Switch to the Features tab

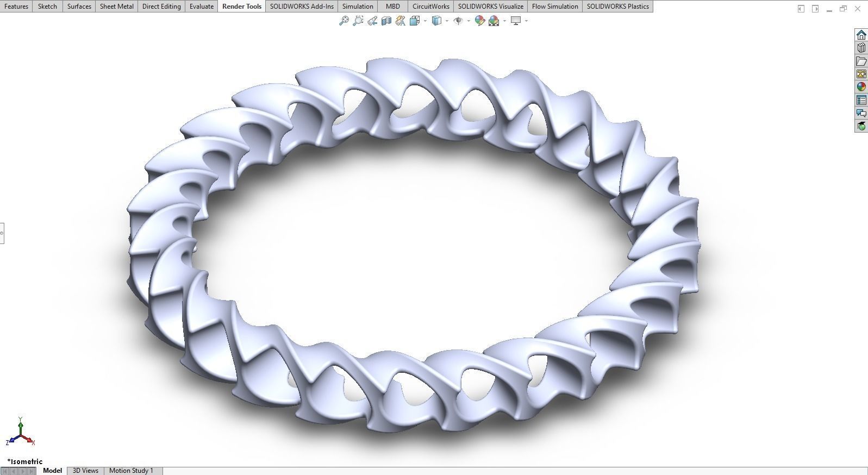pyautogui.click(x=16, y=7)
